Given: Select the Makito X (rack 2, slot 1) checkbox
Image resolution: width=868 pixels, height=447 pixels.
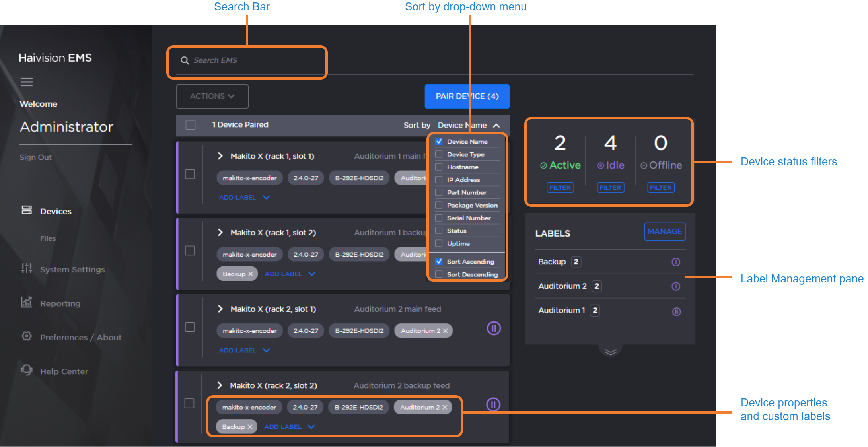Looking at the screenshot, I should tap(190, 327).
